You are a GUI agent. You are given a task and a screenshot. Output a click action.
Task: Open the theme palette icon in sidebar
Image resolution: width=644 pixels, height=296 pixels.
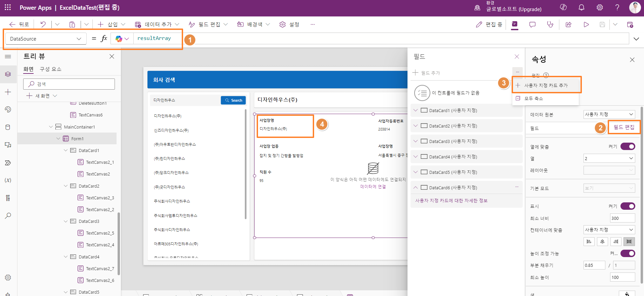click(x=8, y=109)
